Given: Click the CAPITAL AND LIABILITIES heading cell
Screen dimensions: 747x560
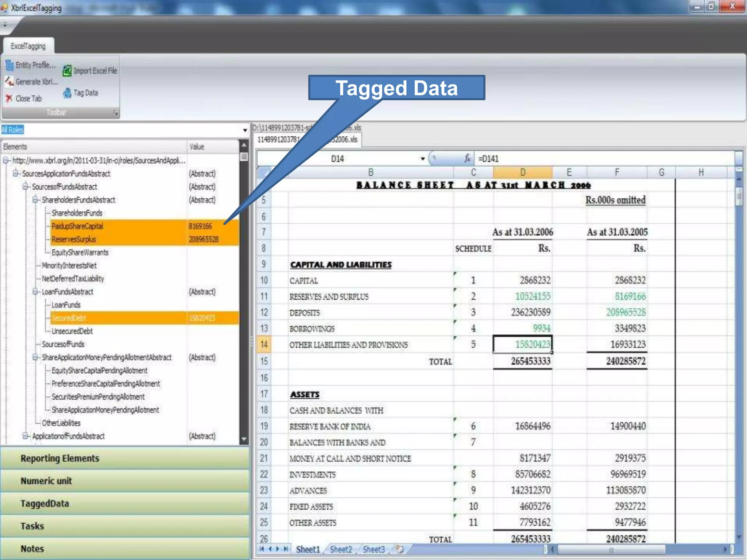Looking at the screenshot, I should [x=371, y=264].
